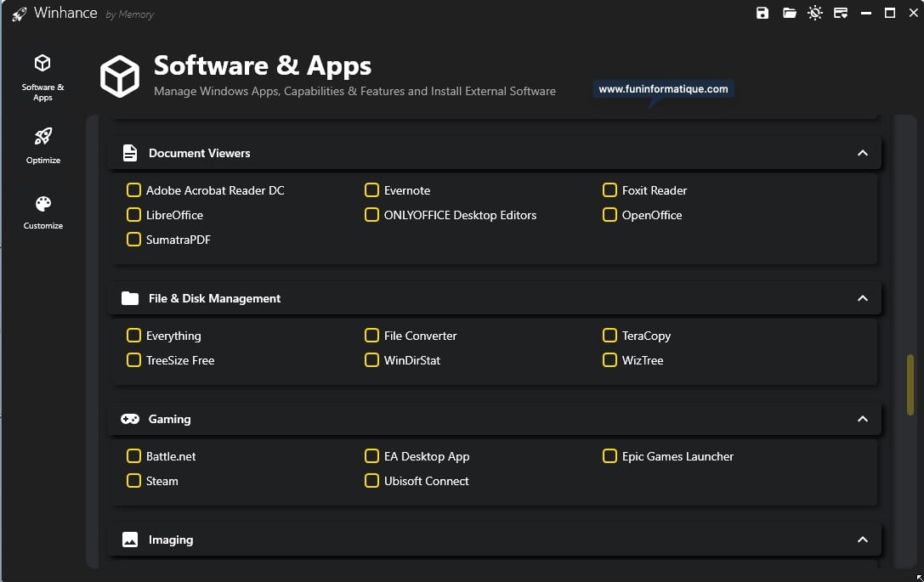Click the Imaging picture icon

[130, 540]
